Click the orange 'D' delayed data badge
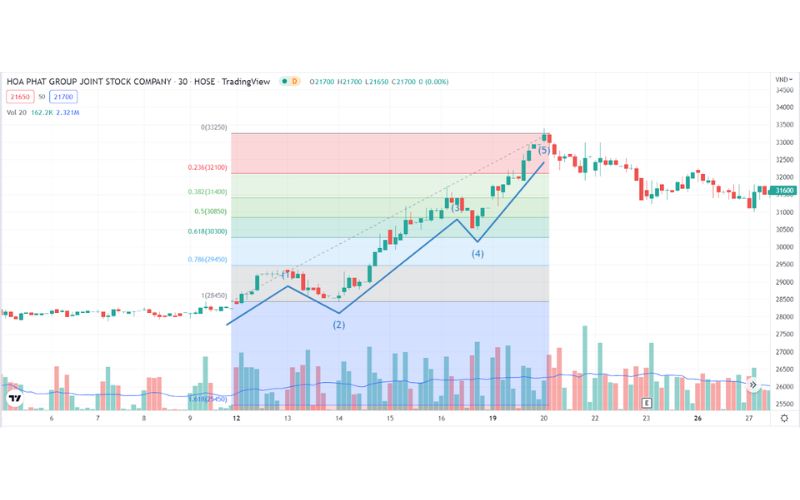This screenshot has height=500, width=800. [x=294, y=81]
